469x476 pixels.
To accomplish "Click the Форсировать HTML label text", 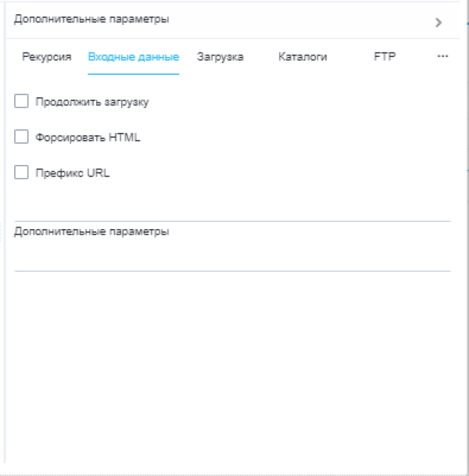I will (x=88, y=138).
